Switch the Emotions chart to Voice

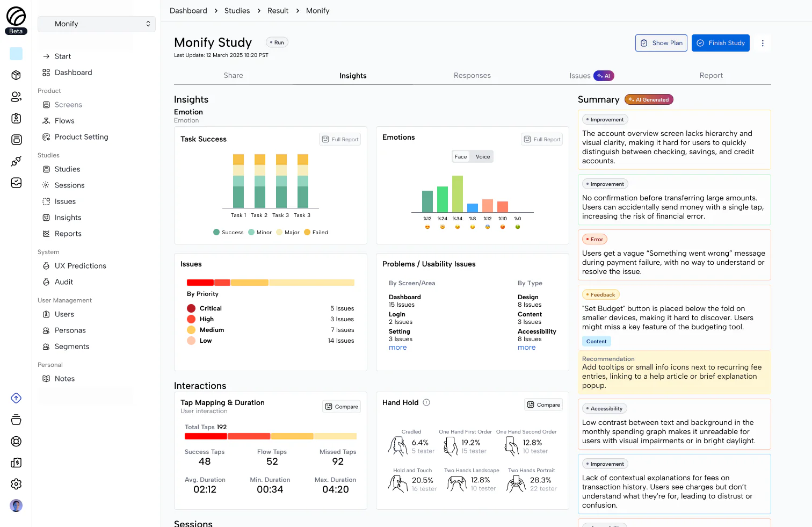tap(482, 156)
